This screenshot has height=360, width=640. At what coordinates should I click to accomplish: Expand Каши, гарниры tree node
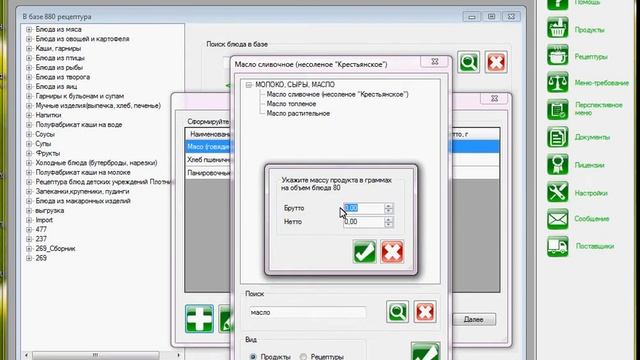click(29, 48)
